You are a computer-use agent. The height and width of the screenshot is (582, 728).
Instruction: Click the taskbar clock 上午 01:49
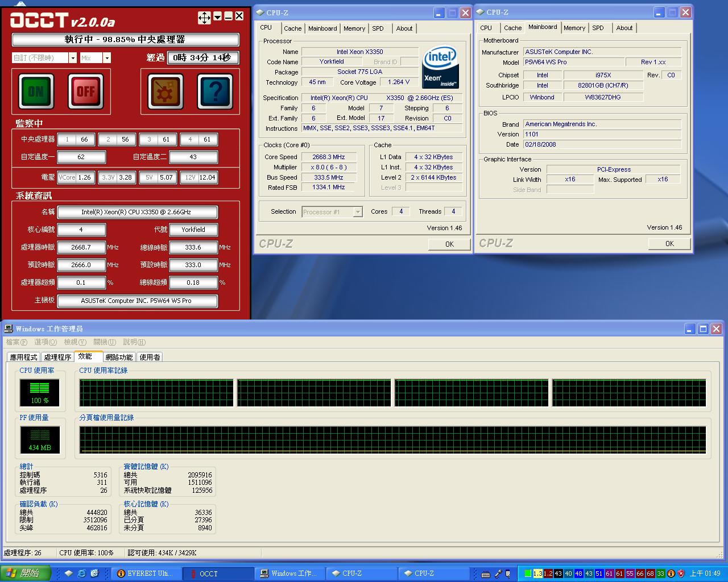click(705, 574)
